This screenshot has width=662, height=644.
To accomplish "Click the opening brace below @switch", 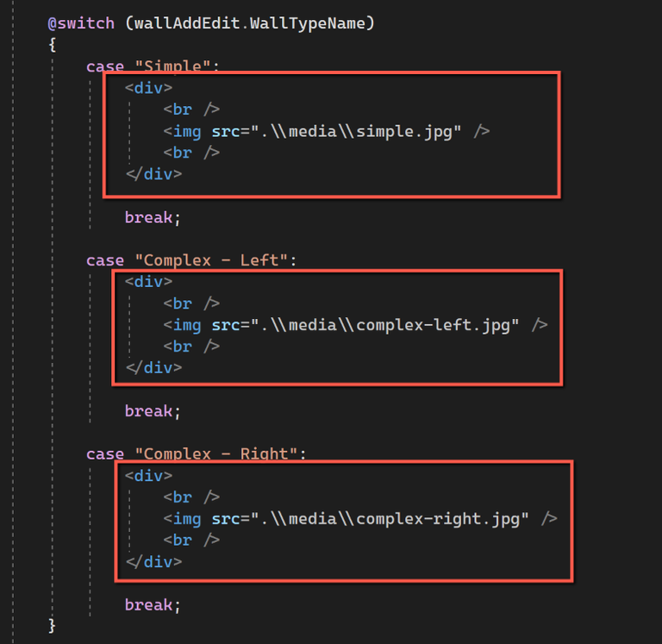I will point(53,44).
